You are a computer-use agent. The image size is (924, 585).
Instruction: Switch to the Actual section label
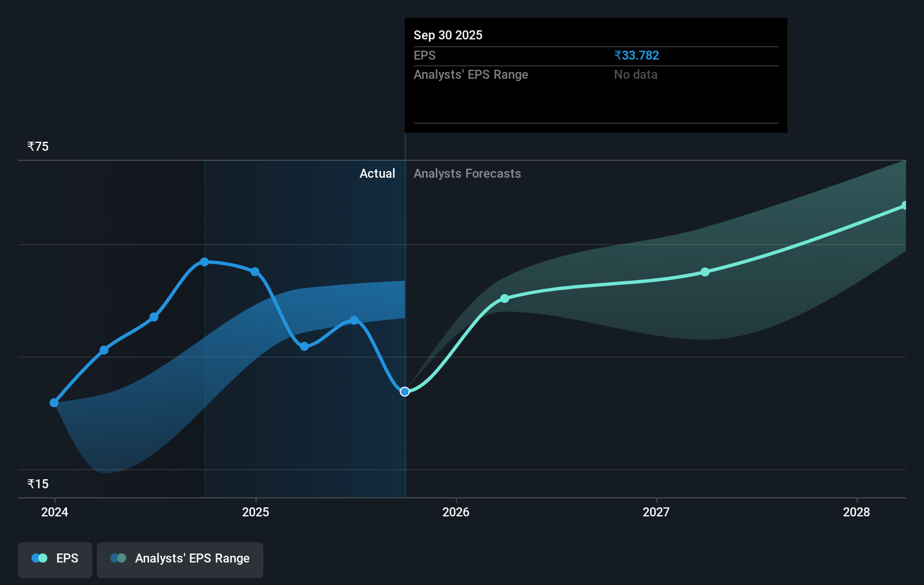(377, 174)
